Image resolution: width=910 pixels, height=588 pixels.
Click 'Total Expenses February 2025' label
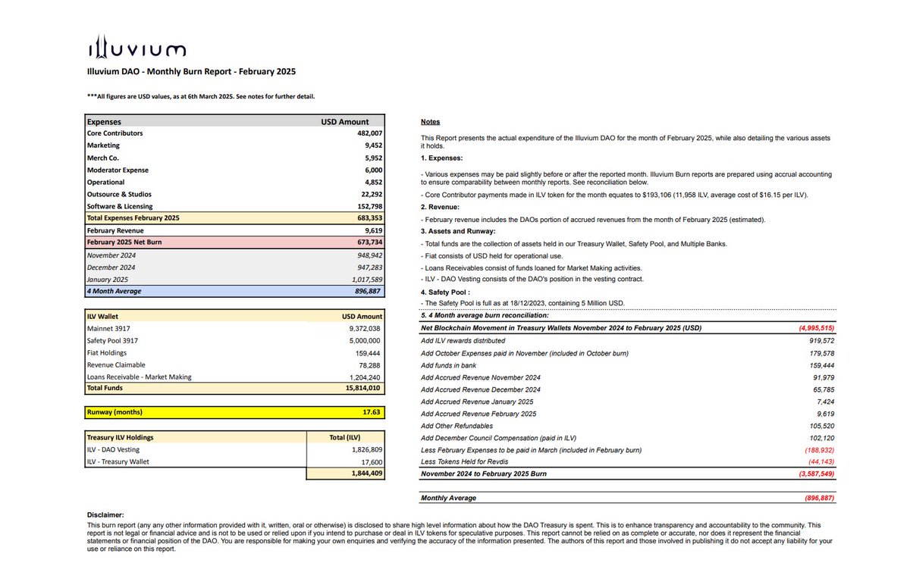pos(134,217)
